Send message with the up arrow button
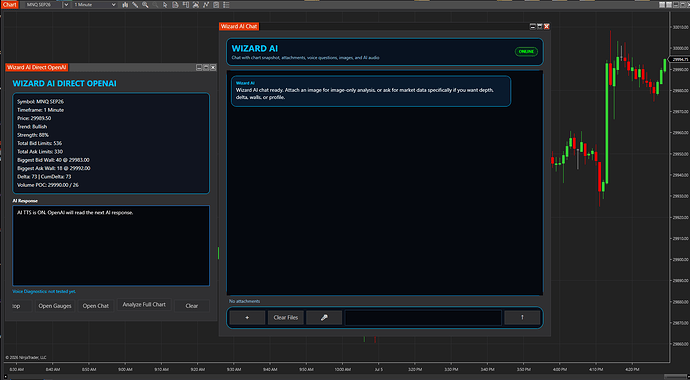 522,318
